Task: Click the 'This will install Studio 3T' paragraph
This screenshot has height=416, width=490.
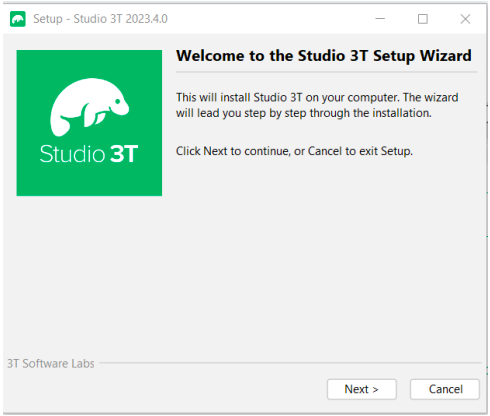Action: [x=317, y=105]
